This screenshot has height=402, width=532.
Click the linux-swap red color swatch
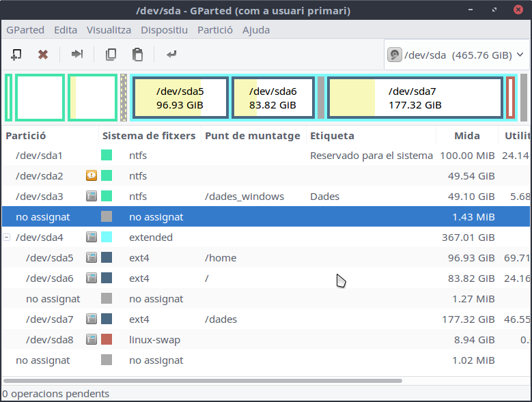coord(107,340)
